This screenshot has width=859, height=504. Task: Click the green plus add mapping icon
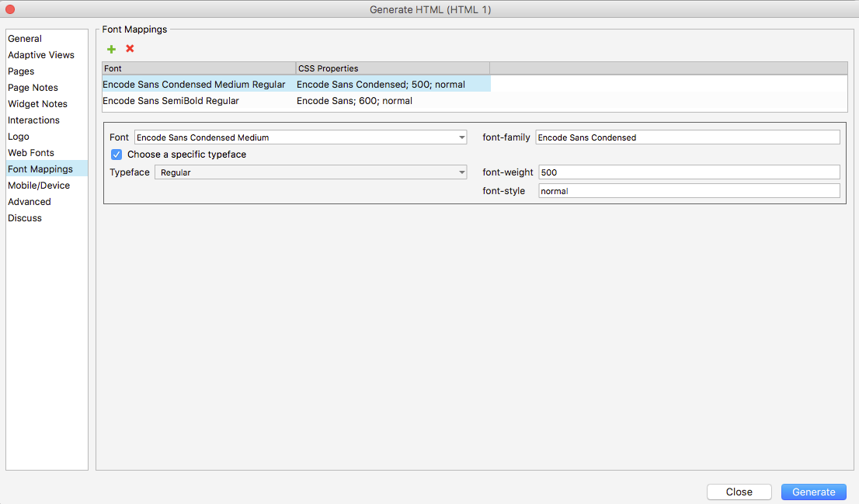pos(111,49)
